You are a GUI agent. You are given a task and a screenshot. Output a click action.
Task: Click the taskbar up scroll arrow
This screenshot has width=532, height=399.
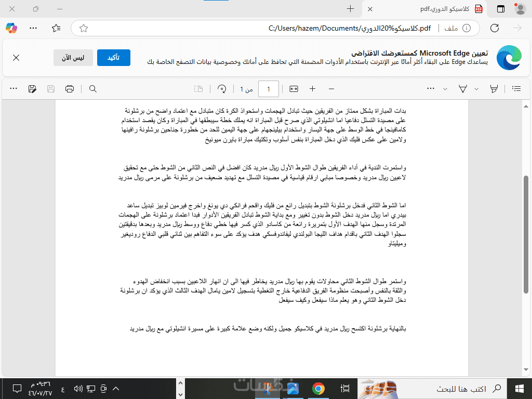coord(180,383)
